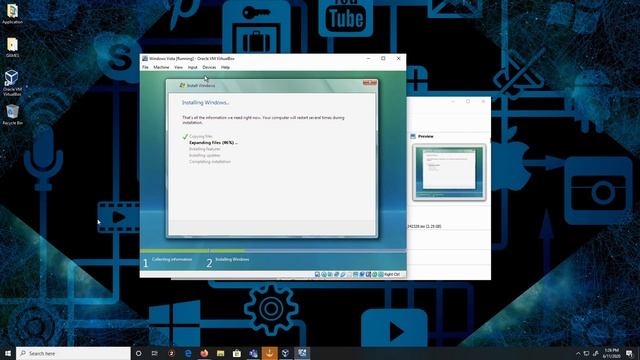
Task: Open Task View from the taskbar
Action: click(155, 353)
